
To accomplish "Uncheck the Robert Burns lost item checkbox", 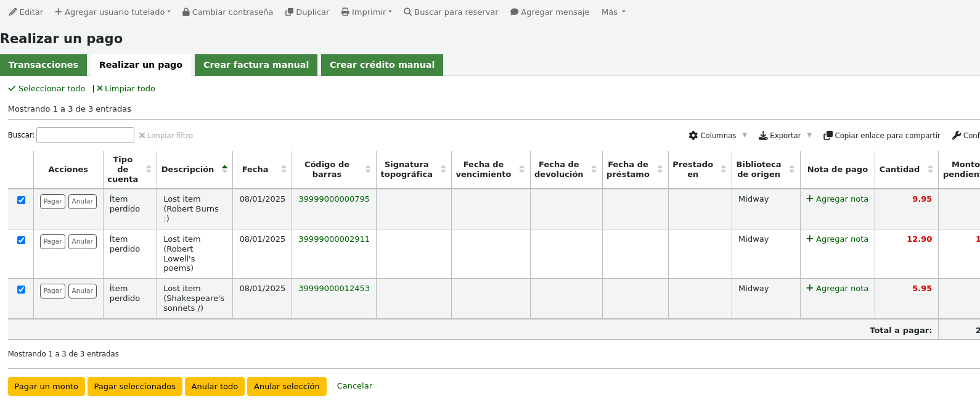I will point(22,200).
